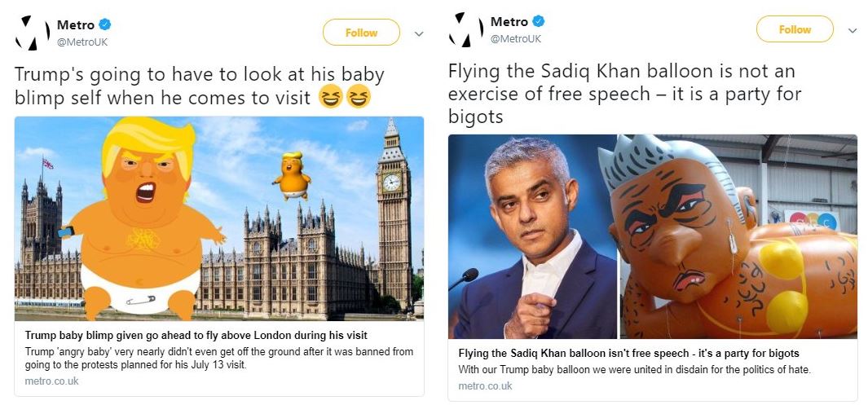Open the Trump baby blimp over Parliament image
The image size is (868, 405).
[219, 218]
